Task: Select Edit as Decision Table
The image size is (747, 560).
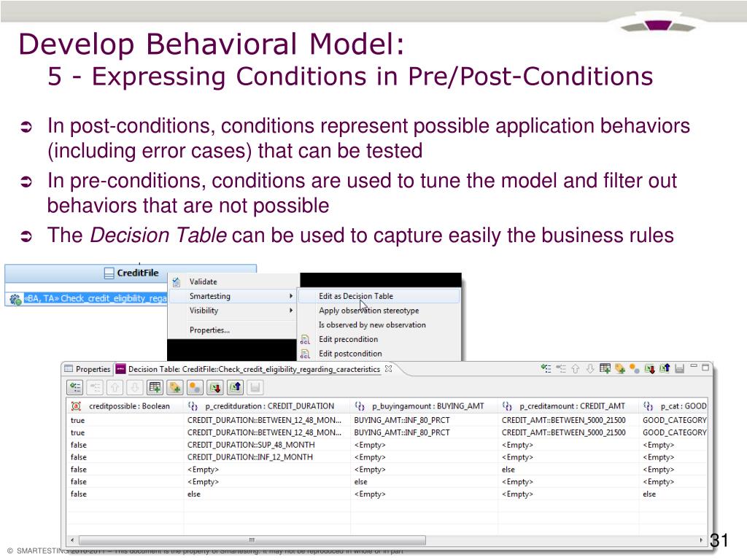Action: point(379,296)
